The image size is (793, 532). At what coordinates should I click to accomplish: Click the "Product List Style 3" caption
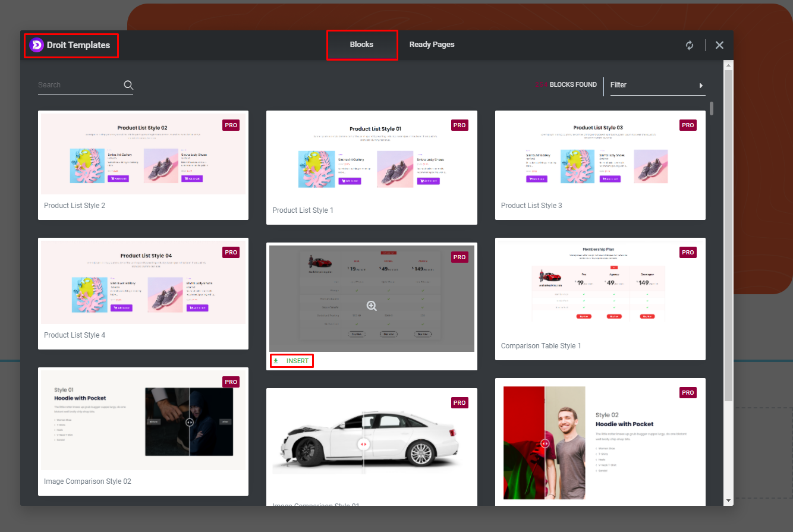click(531, 206)
